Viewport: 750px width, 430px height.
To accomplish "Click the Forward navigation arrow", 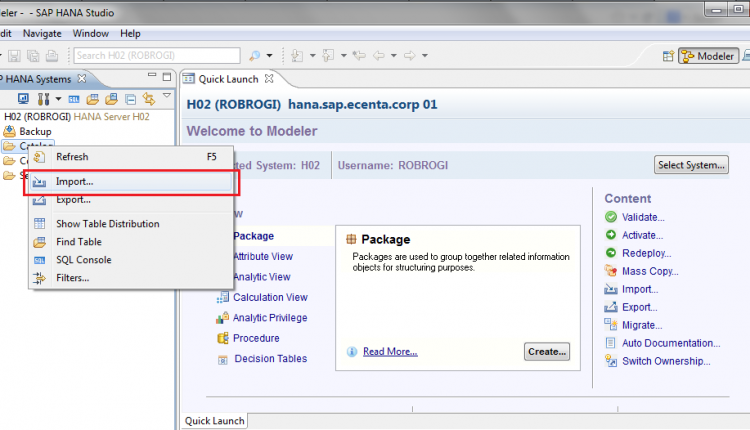I will (409, 56).
